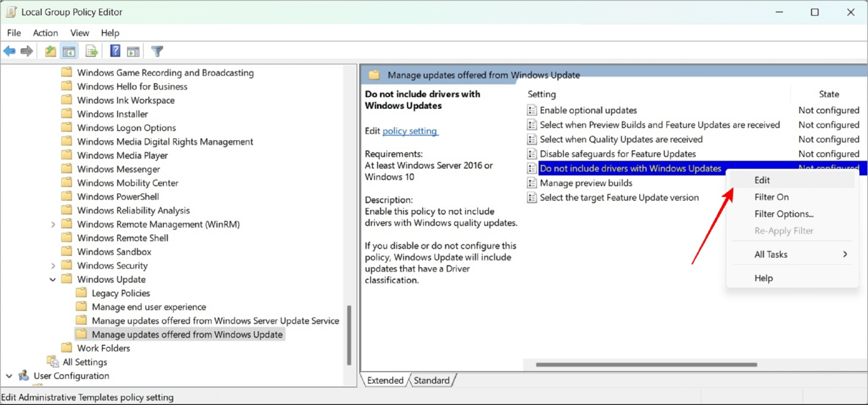Click the Work Folders folder icon
This screenshot has height=405, width=868.
(x=67, y=348)
